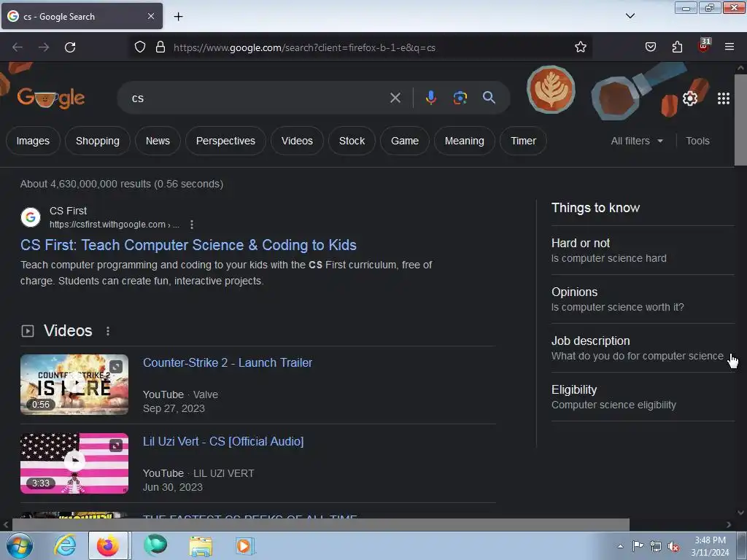This screenshot has width=747, height=560.
Task: Show hidden tray icons arrow
Action: (x=620, y=546)
